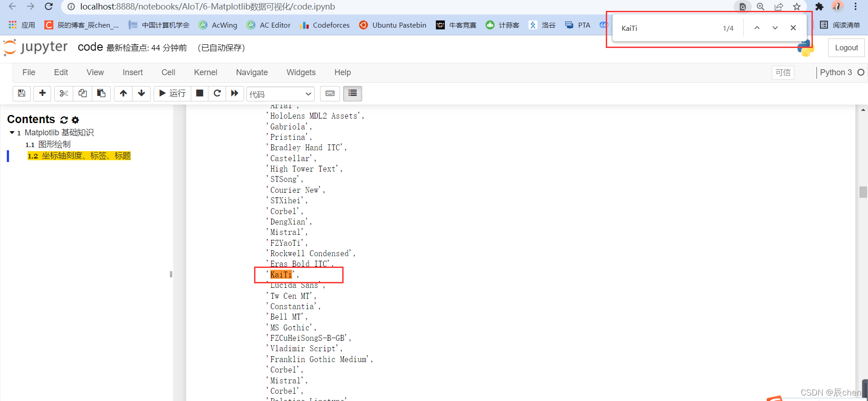
Task: Open the command palette keyboard icon
Action: pos(330,93)
